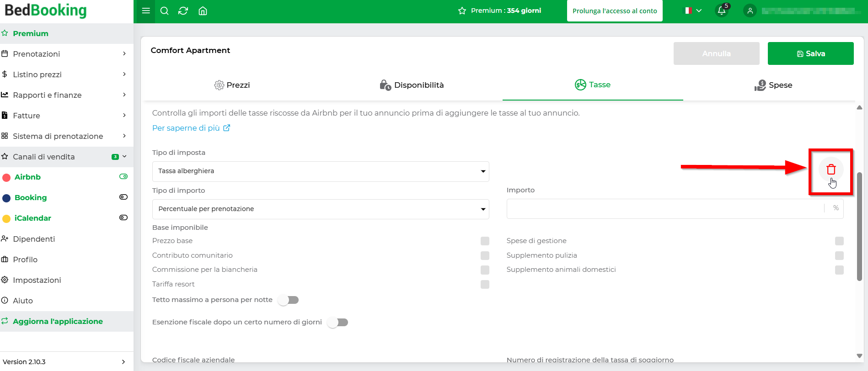Expand the language selector chevron
Screen dimensions: 868x371
click(699, 11)
